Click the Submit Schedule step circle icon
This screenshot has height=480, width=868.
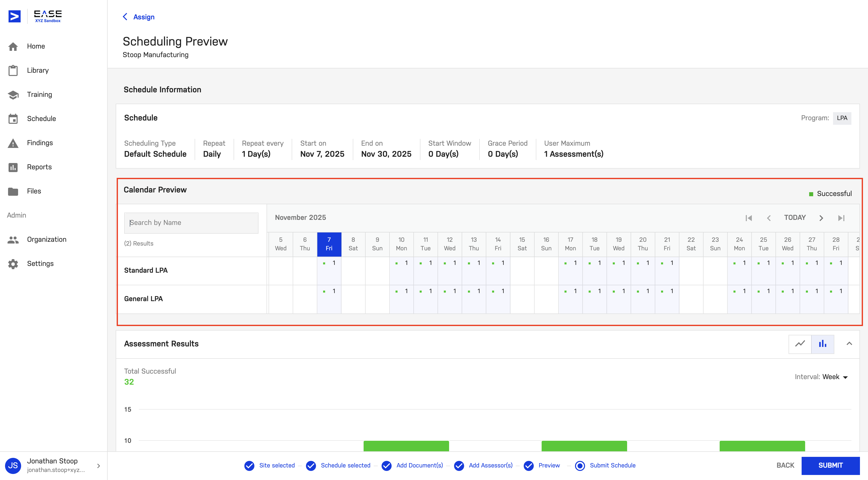tap(580, 465)
